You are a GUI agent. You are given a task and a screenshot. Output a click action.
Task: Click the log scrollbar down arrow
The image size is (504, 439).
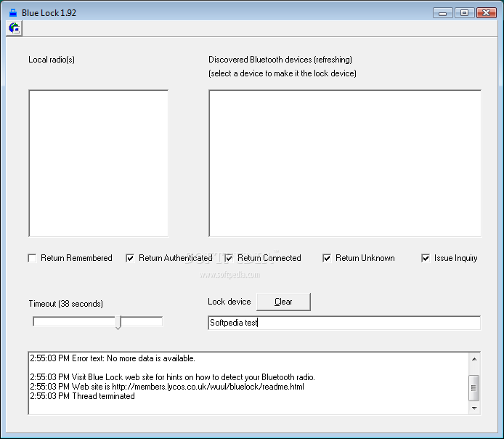pyautogui.click(x=474, y=408)
